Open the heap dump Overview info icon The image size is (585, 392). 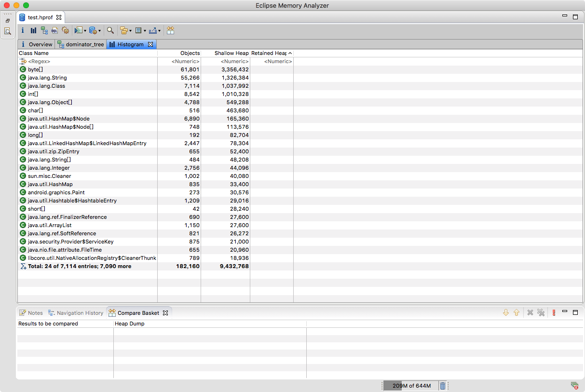[x=23, y=30]
